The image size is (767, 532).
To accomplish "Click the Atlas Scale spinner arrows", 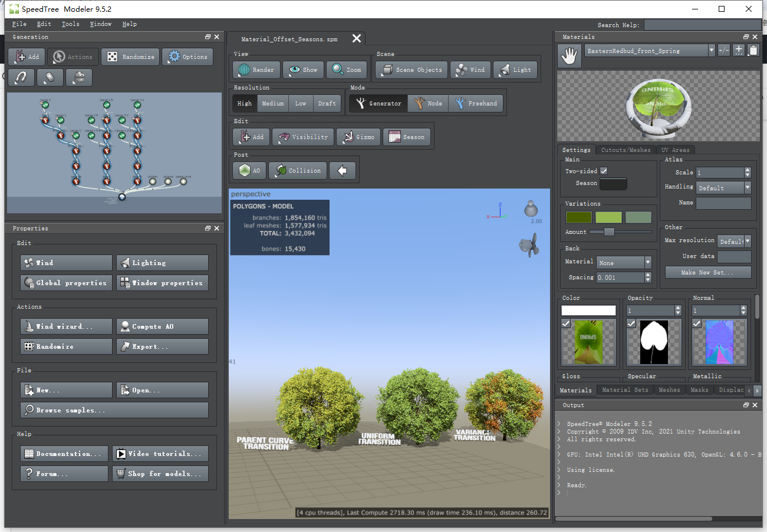I will pyautogui.click(x=748, y=173).
